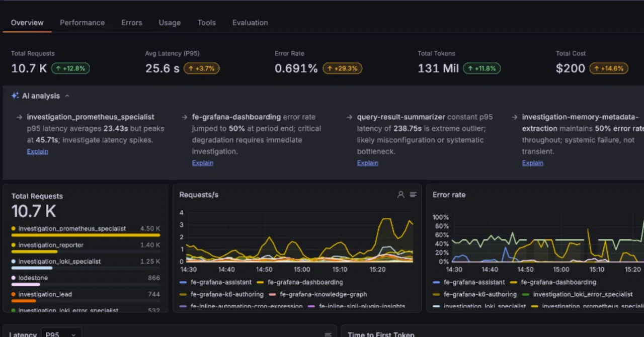Click the +12.8% Total Requests change badge
Image resolution: width=644 pixels, height=337 pixels.
[70, 68]
